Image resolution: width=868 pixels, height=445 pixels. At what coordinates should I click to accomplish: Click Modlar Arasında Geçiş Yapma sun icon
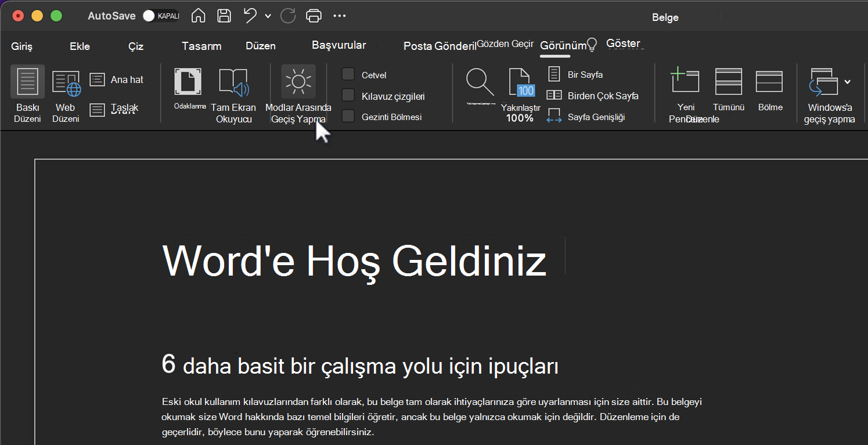[x=298, y=82]
